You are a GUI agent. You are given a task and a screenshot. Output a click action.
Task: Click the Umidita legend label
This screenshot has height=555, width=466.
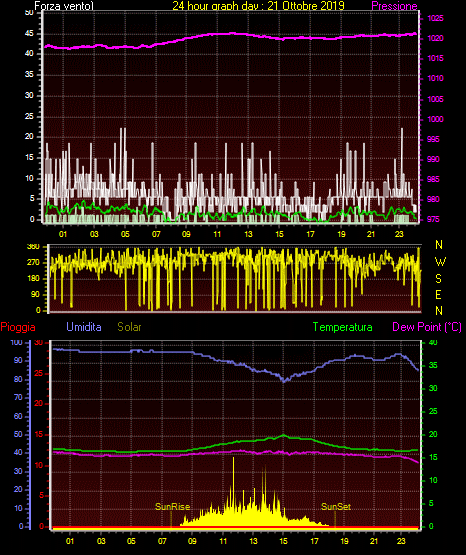pos(84,327)
